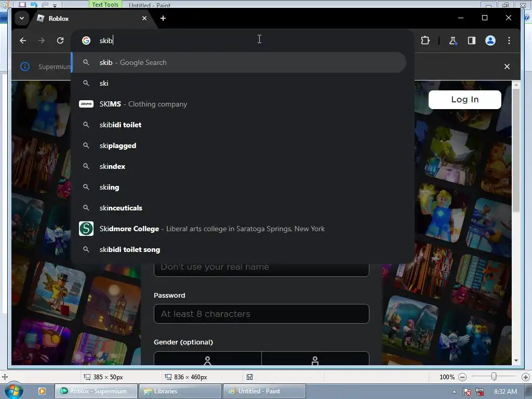Focus the Password input field

261,314
